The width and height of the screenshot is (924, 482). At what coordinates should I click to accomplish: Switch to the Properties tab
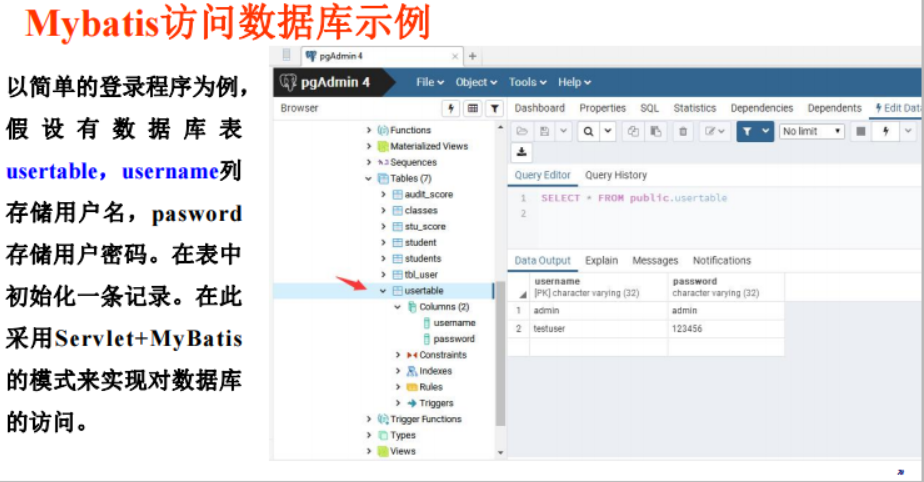pyautogui.click(x=602, y=108)
